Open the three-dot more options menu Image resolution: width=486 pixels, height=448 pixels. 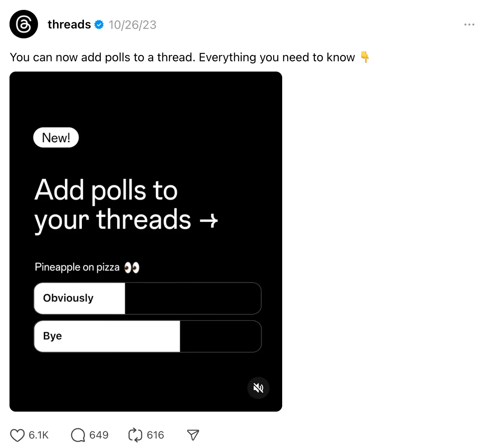469,25
